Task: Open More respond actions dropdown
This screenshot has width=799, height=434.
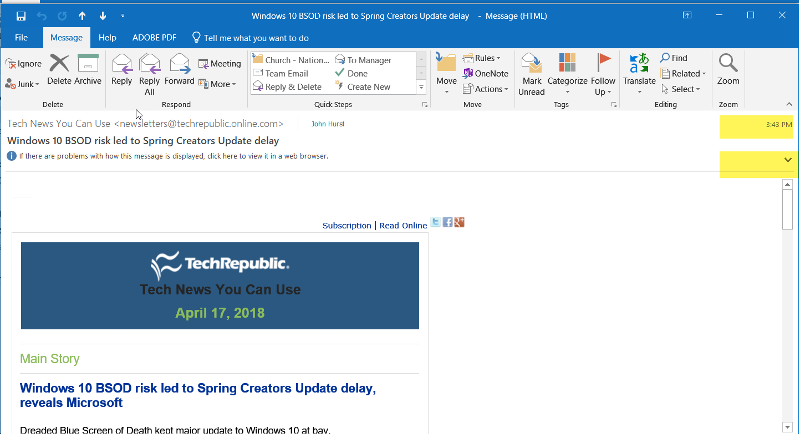Action: tap(218, 84)
